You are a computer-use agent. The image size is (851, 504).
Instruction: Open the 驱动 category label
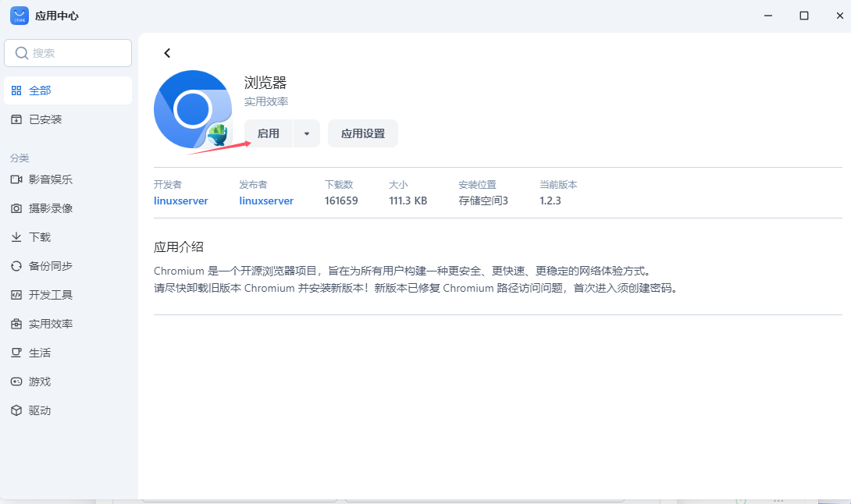click(40, 410)
